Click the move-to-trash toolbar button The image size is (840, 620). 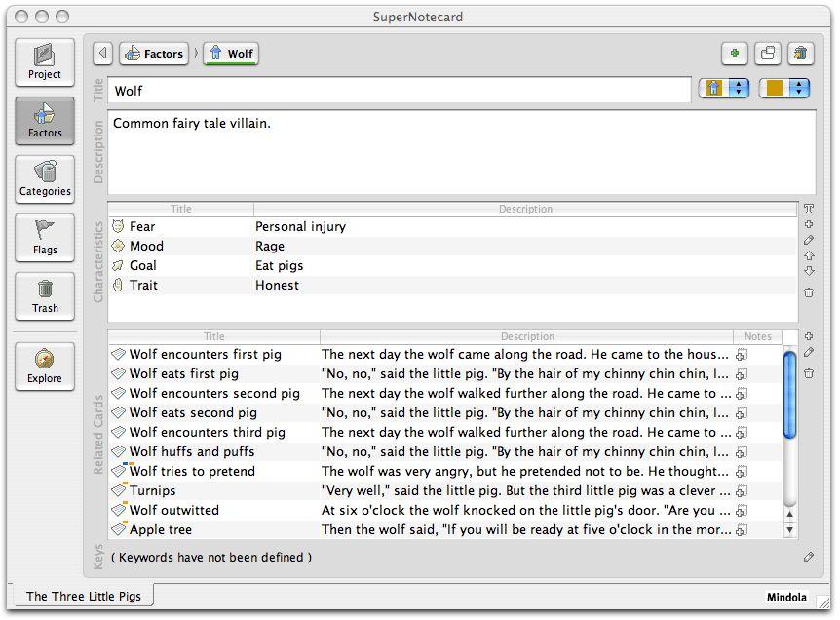coord(801,53)
